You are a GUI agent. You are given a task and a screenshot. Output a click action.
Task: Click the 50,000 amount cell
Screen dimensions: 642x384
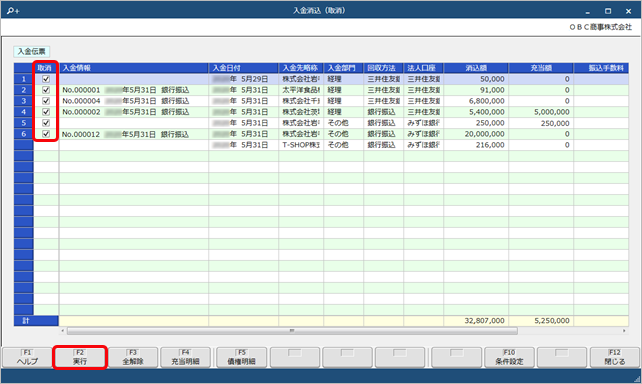[x=476, y=79]
